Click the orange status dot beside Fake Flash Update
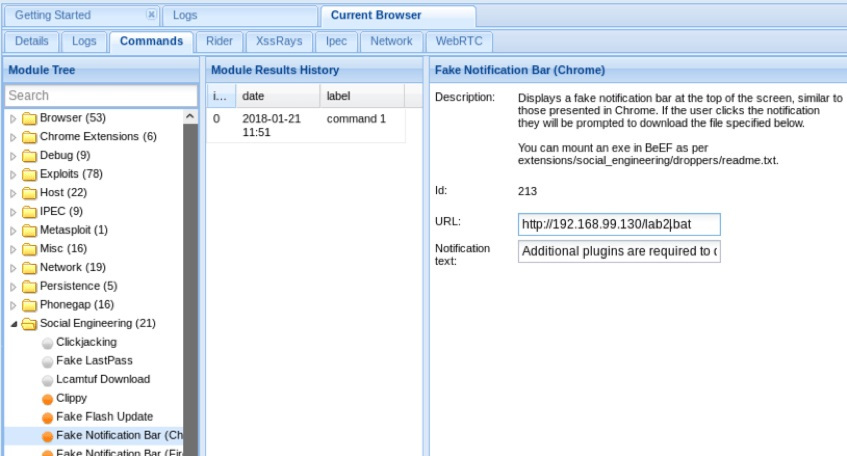This screenshot has height=456, width=847. [x=48, y=417]
